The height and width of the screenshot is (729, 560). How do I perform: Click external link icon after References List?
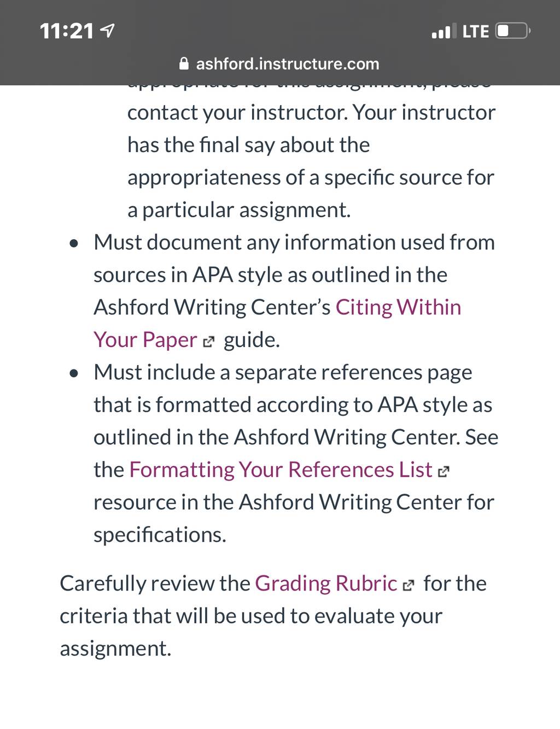point(444,472)
